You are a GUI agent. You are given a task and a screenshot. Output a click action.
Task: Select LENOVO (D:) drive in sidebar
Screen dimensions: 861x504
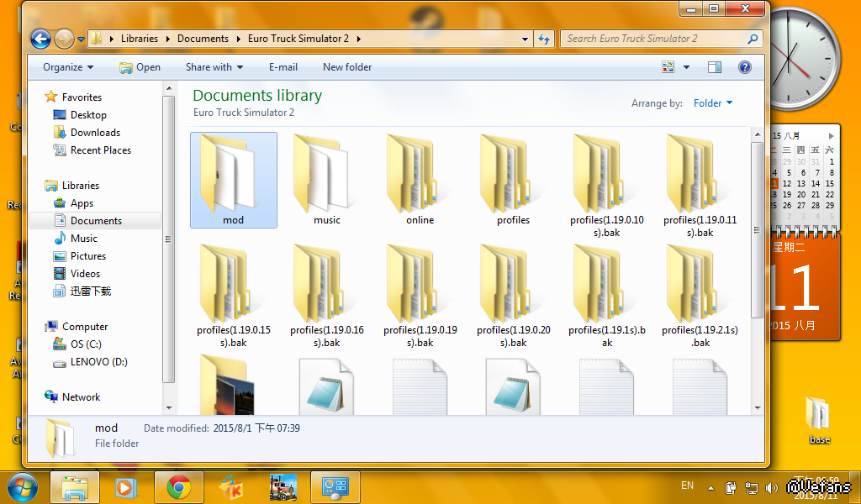[x=98, y=362]
